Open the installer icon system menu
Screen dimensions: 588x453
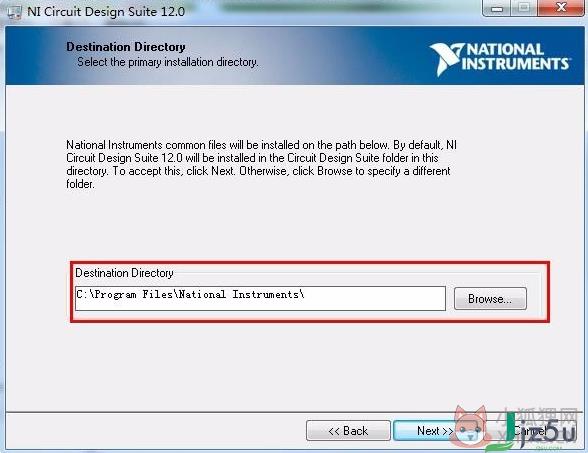point(14,12)
